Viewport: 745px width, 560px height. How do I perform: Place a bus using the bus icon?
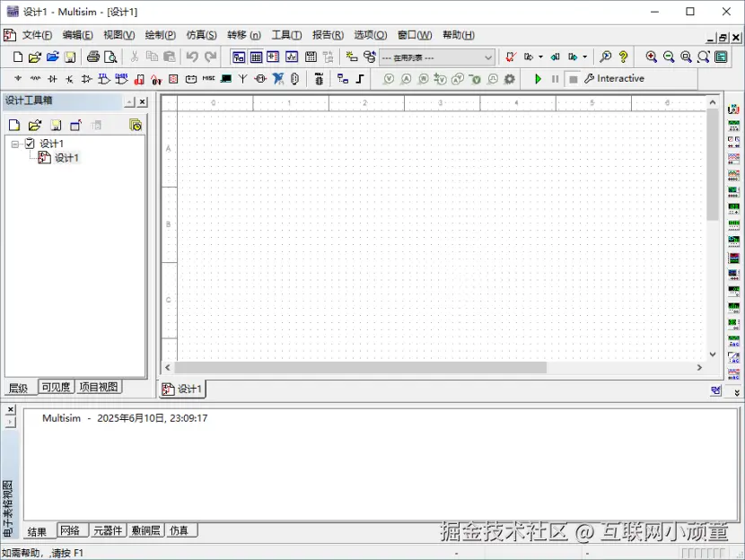point(360,78)
